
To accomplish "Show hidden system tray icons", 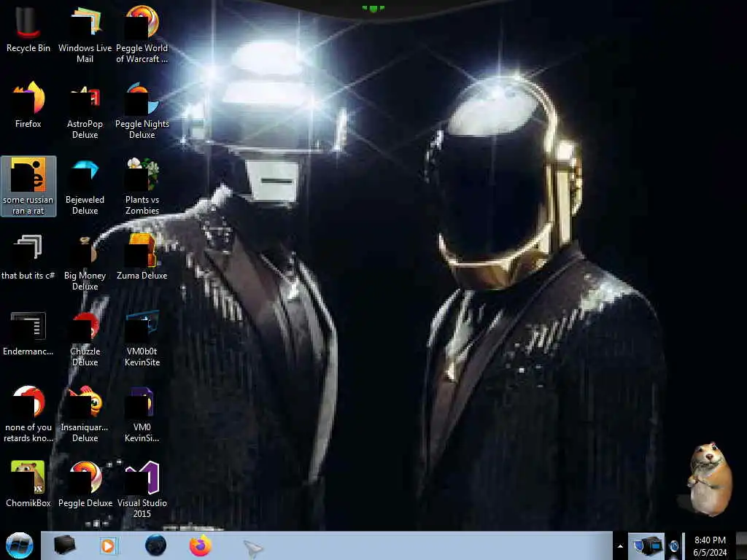I will tap(620, 546).
